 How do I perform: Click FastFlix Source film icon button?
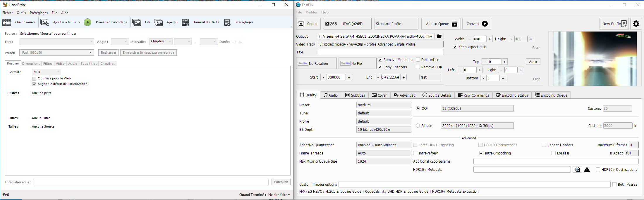[x=308, y=24]
